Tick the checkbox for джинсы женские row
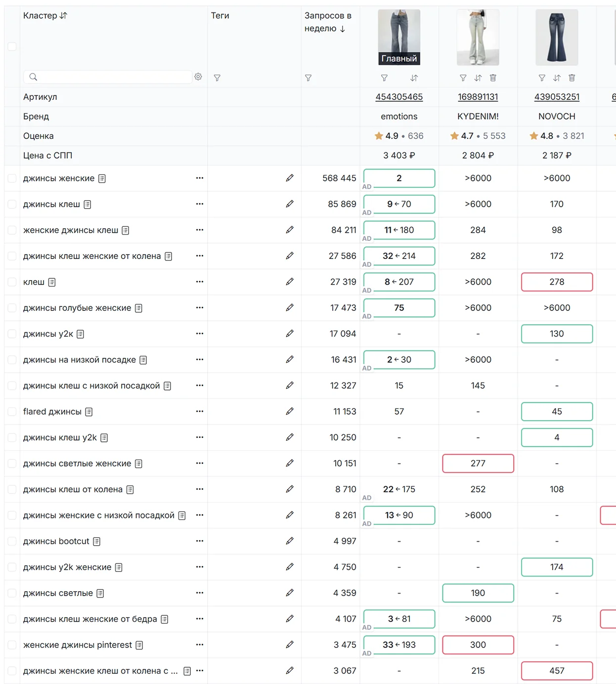The image size is (616, 684). 12,178
